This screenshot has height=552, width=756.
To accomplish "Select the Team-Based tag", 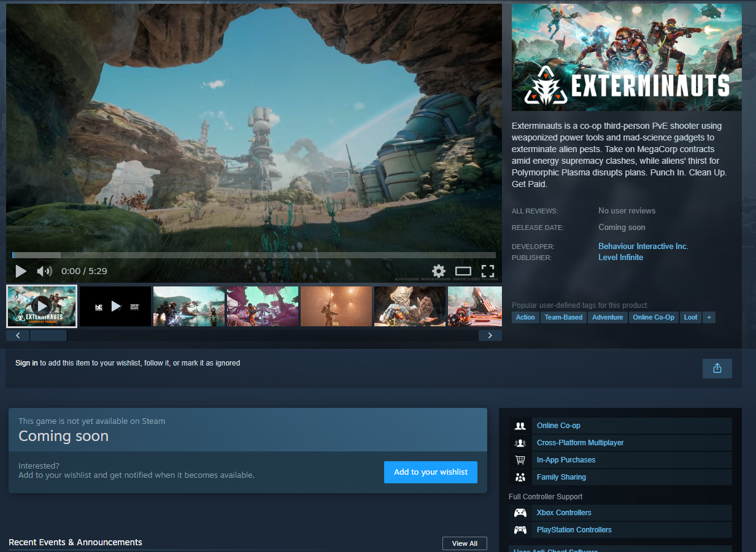I will click(x=563, y=317).
